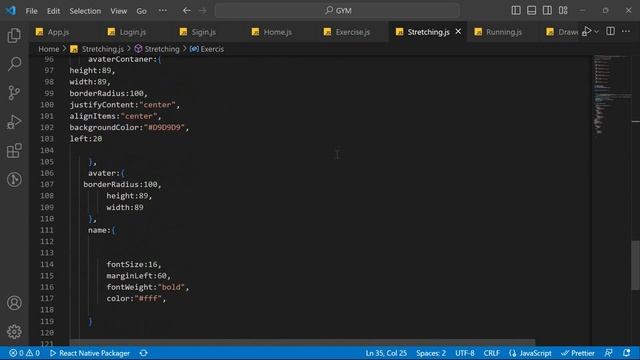Screen dimensions: 640x360
Task: Open editor More Actions ellipsis
Action: (x=626, y=31)
